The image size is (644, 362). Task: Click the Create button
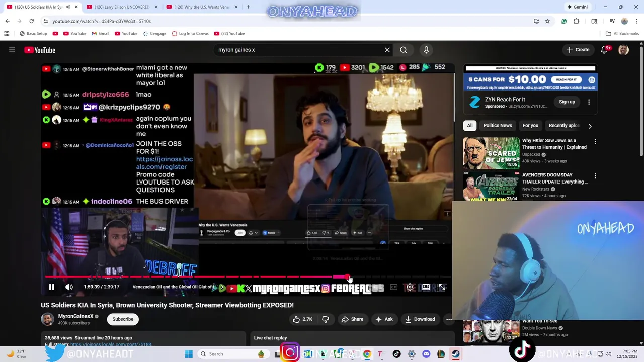pos(578,50)
